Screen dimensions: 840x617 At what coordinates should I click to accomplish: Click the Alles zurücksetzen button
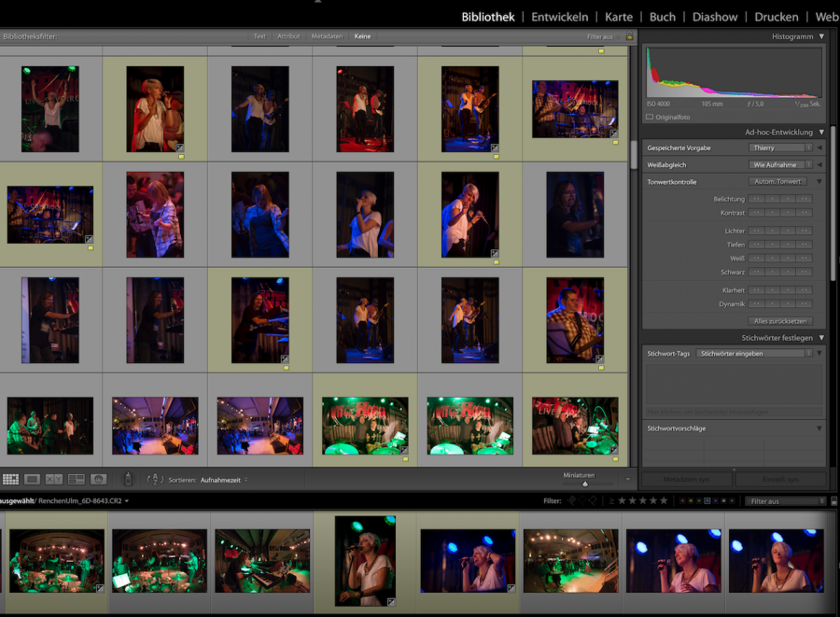coord(779,321)
